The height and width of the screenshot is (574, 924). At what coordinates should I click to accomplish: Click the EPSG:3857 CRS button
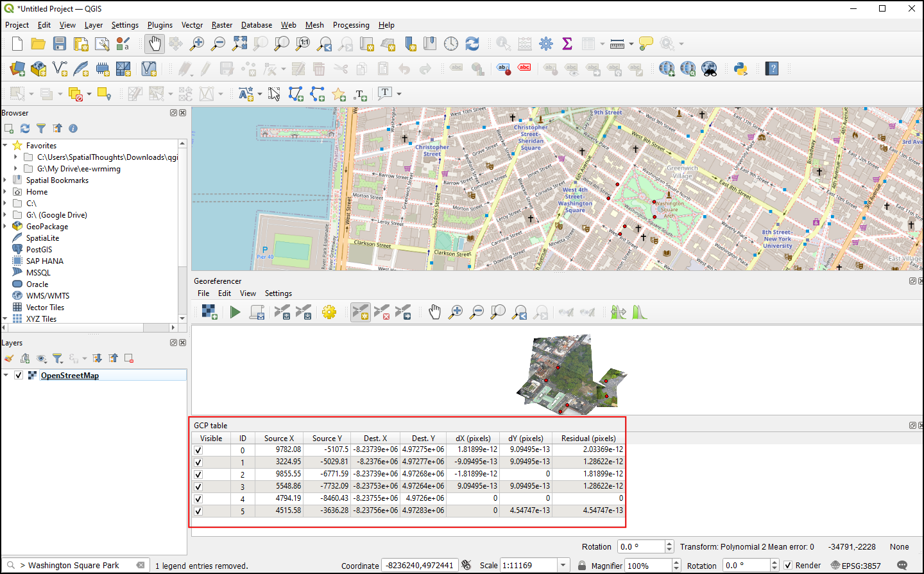click(x=855, y=566)
